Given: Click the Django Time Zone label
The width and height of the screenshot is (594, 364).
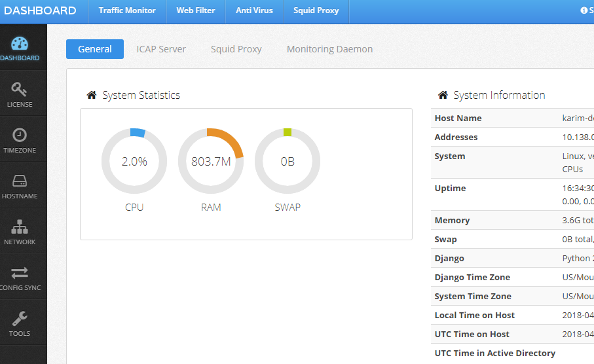Looking at the screenshot, I should [472, 278].
